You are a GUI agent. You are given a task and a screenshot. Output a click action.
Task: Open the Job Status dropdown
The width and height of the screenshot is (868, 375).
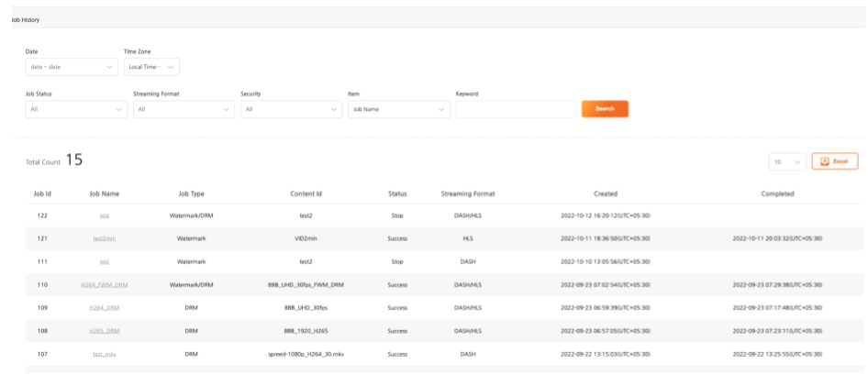[76, 110]
